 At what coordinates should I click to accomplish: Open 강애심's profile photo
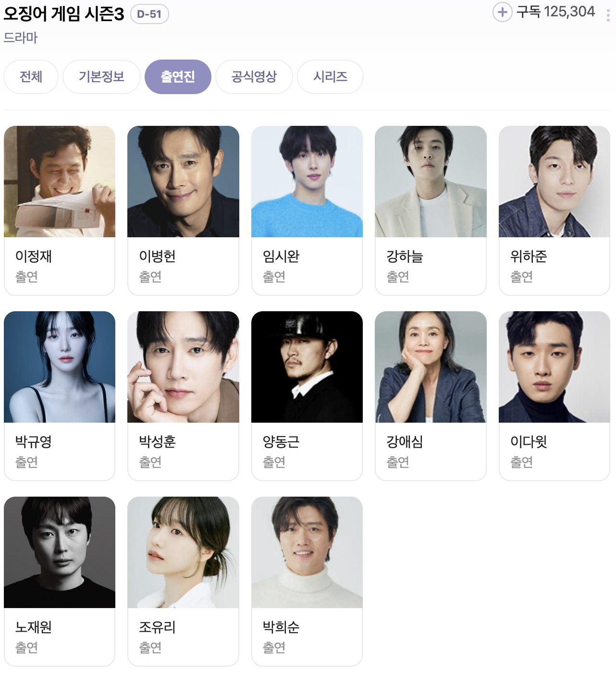pyautogui.click(x=431, y=367)
